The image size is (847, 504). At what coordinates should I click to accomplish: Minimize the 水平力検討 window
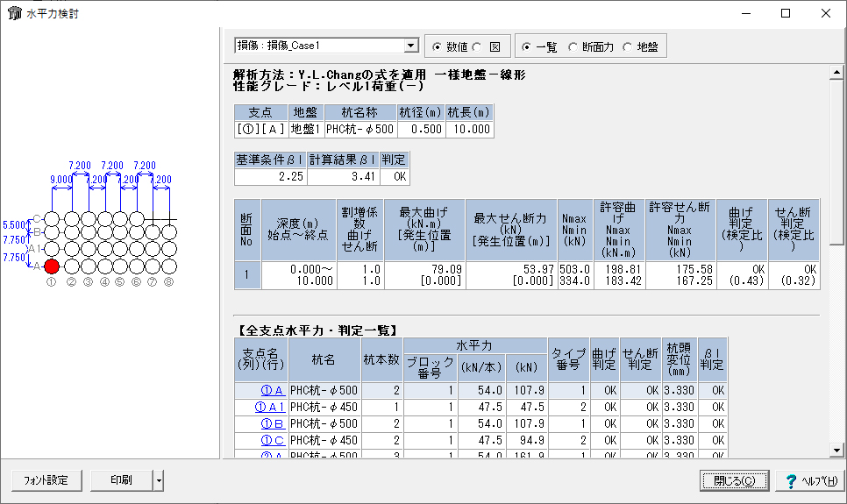pos(746,13)
